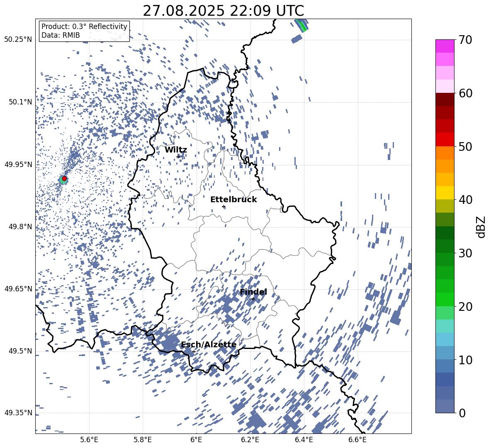This screenshot has height=448, width=491.
Task: Click the 50.25°N latitude label
Action: coord(18,40)
